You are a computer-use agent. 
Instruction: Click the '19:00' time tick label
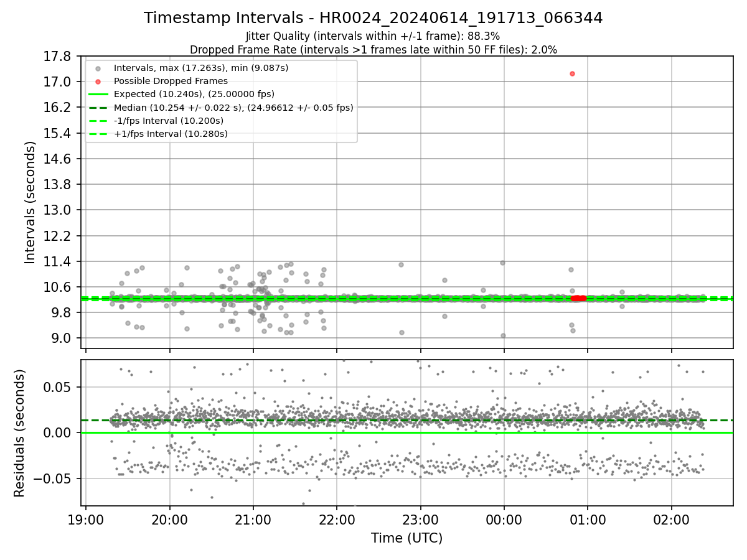pos(86,519)
